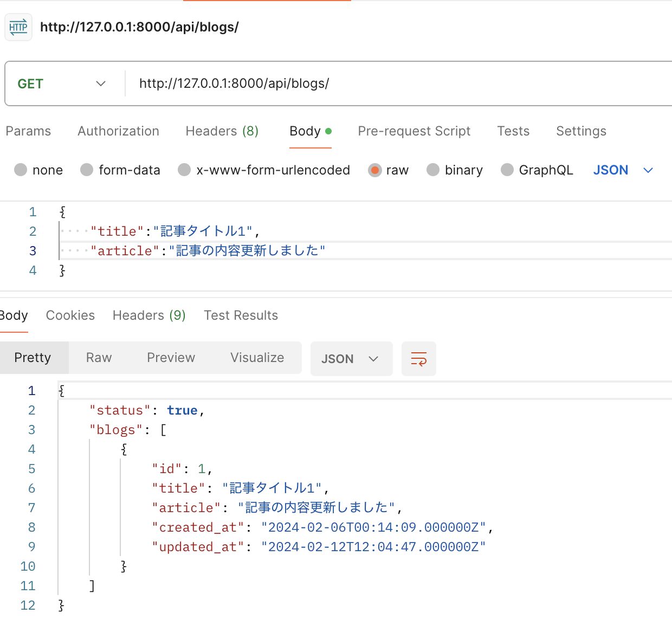Switch to the Params tab
672x633 pixels.
[28, 131]
